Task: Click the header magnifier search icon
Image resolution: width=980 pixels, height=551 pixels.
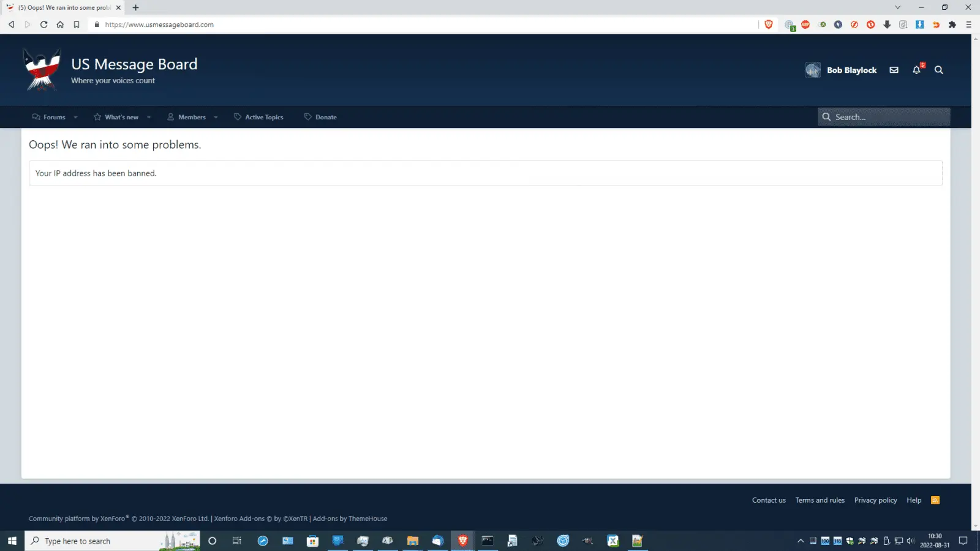Action: pyautogui.click(x=939, y=70)
